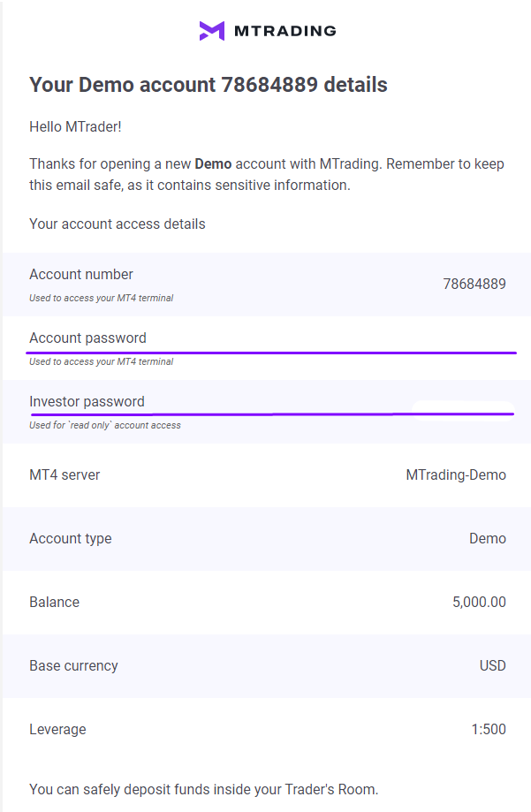This screenshot has width=531, height=812.
Task: Click the Account type Demo value
Action: [x=488, y=539]
